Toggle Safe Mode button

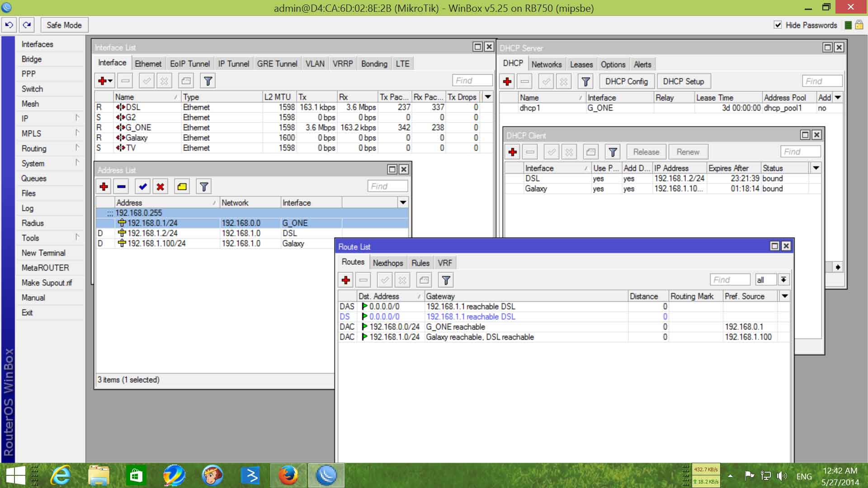click(64, 25)
